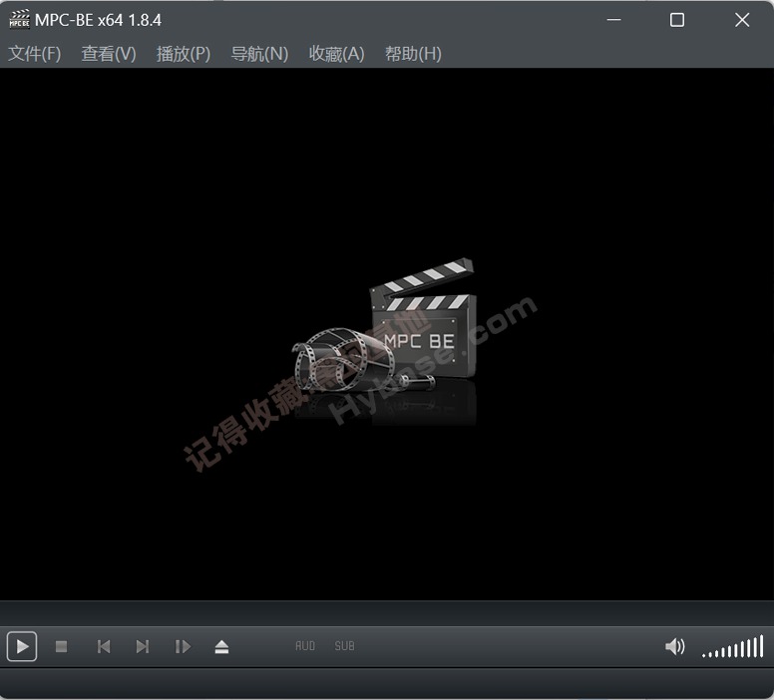Start playback with the Play button
Image resolution: width=774 pixels, height=700 pixels.
click(x=22, y=646)
